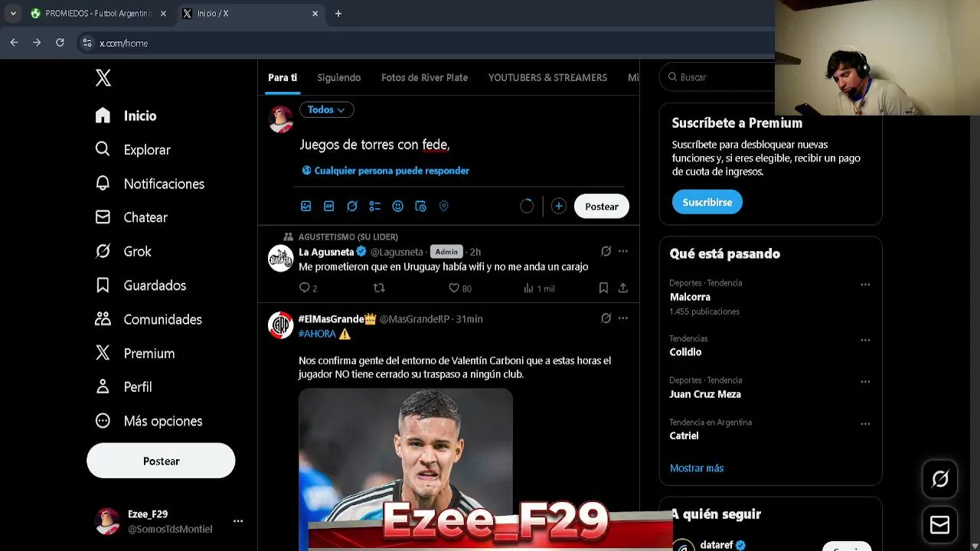Viewport: 980px width, 551px height.
Task: Open Guardados bookmarks
Action: 141,285
